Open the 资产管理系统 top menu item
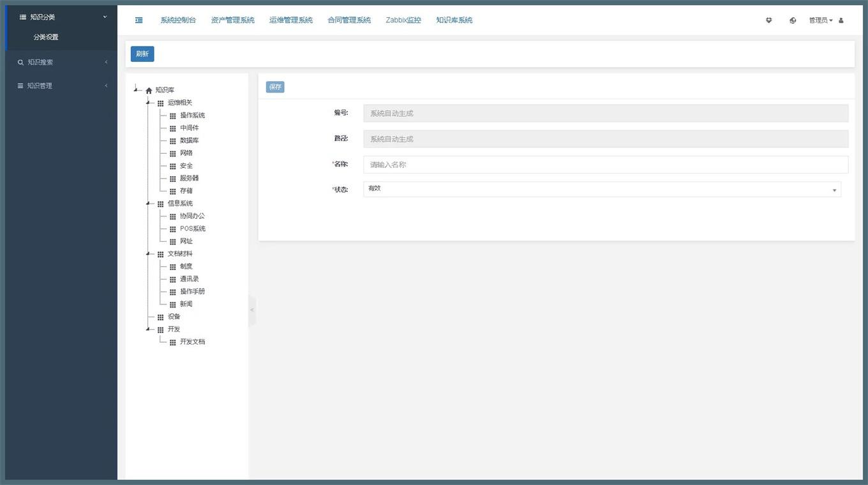This screenshot has height=485, width=868. point(232,20)
